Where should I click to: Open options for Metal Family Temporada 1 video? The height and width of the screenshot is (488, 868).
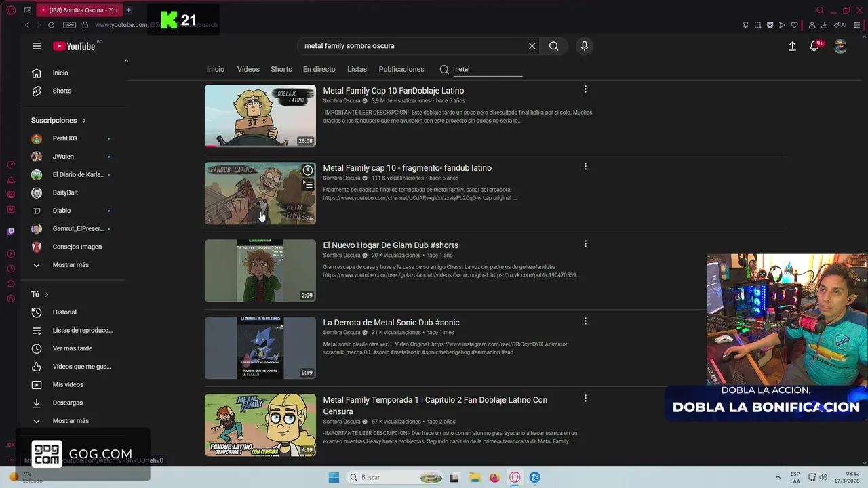585,399
